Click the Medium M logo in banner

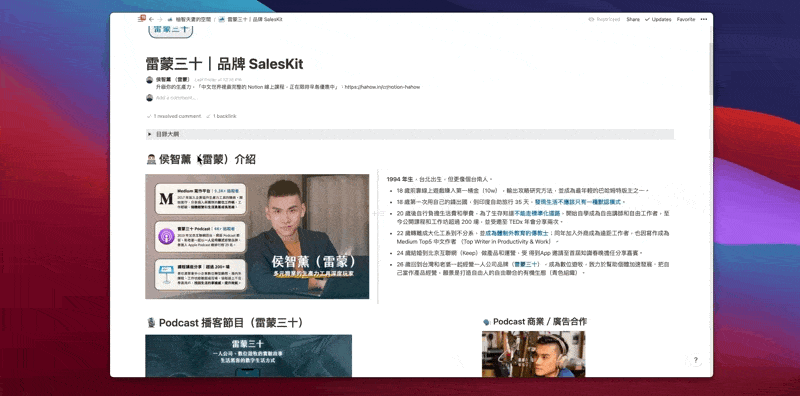[166, 199]
